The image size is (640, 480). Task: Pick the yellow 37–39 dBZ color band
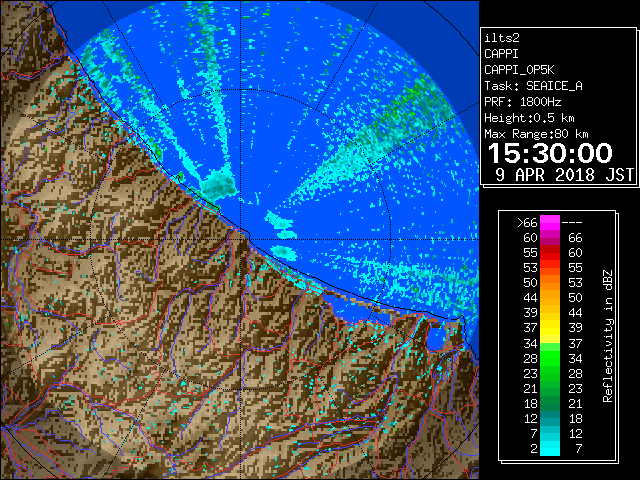tap(550, 328)
